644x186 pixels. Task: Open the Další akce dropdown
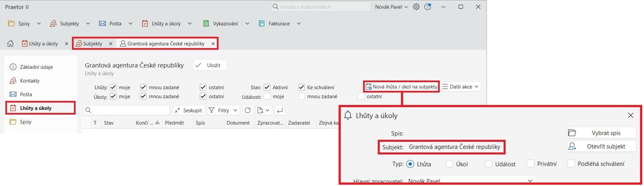(461, 87)
